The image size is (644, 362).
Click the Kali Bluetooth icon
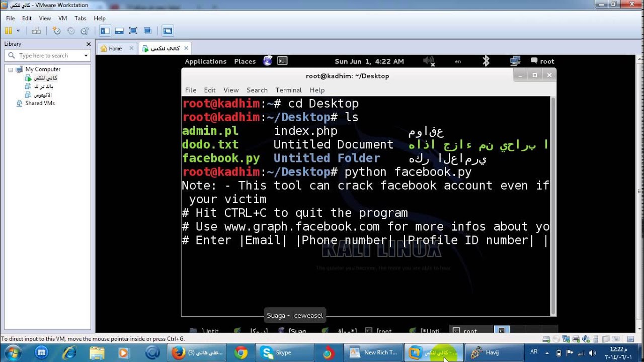click(x=486, y=61)
